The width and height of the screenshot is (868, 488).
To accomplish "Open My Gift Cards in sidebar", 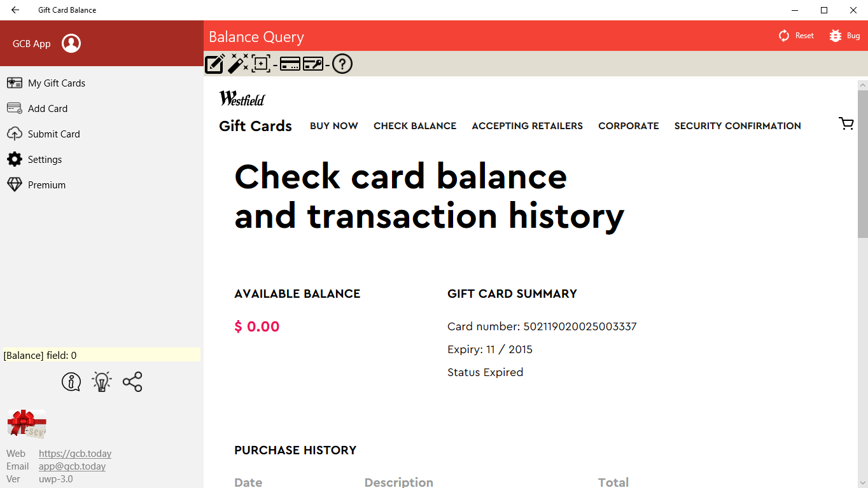I will coord(56,83).
